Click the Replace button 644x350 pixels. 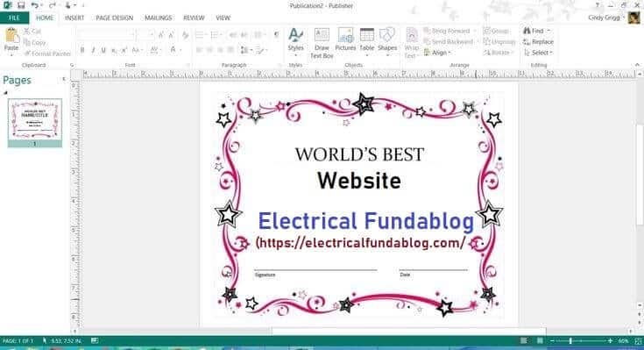pos(538,42)
